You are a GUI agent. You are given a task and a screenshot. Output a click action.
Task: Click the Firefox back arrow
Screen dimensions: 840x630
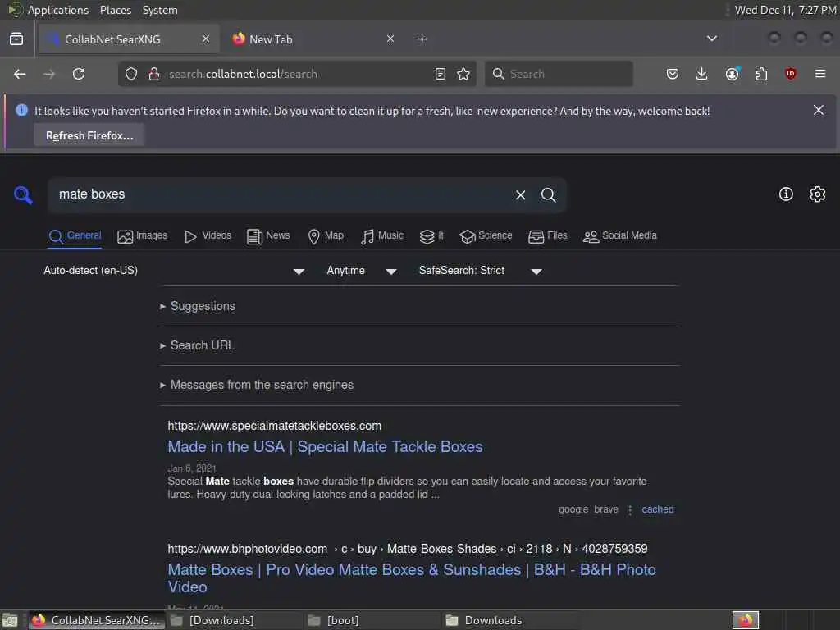click(x=20, y=74)
